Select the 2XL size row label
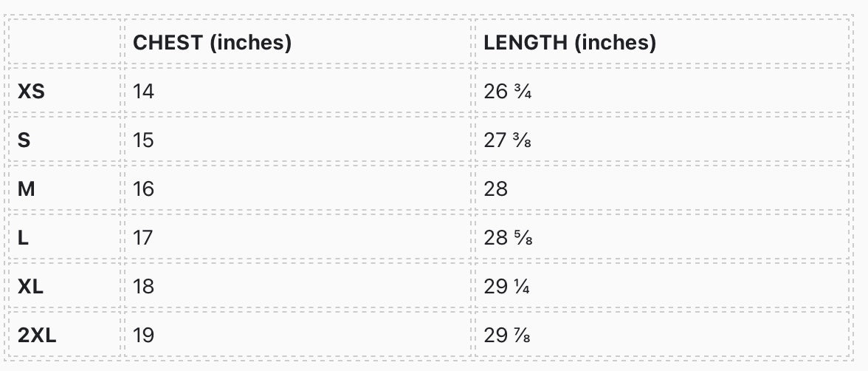 coord(37,335)
